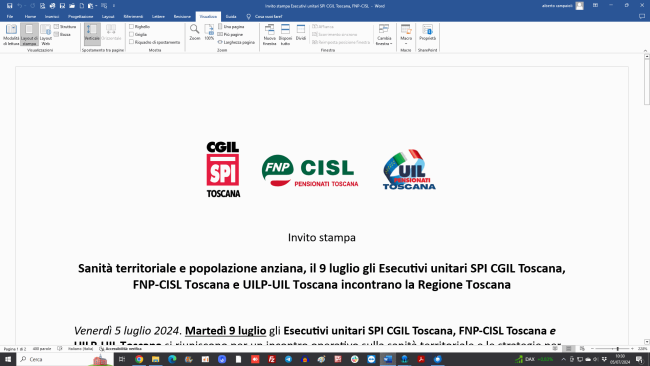Switch to the Layout tab

coord(108,17)
